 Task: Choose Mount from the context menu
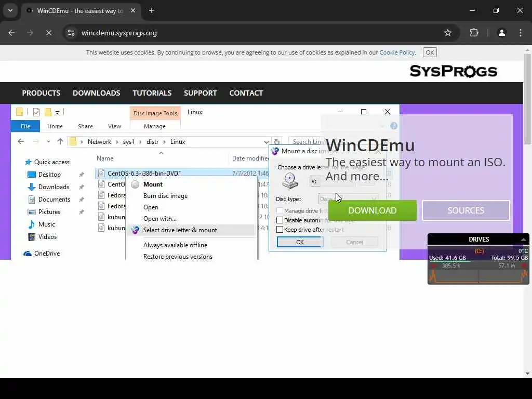[x=153, y=184]
